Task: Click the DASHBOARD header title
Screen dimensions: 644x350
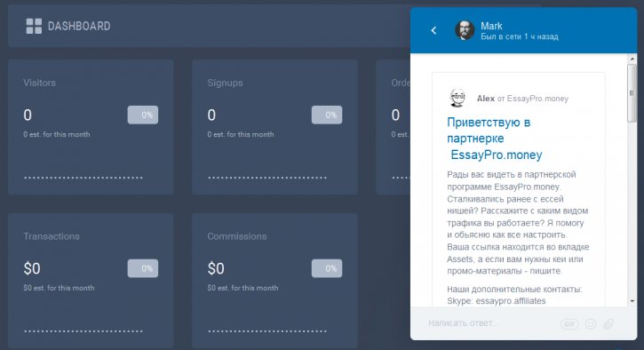Action: (x=79, y=27)
